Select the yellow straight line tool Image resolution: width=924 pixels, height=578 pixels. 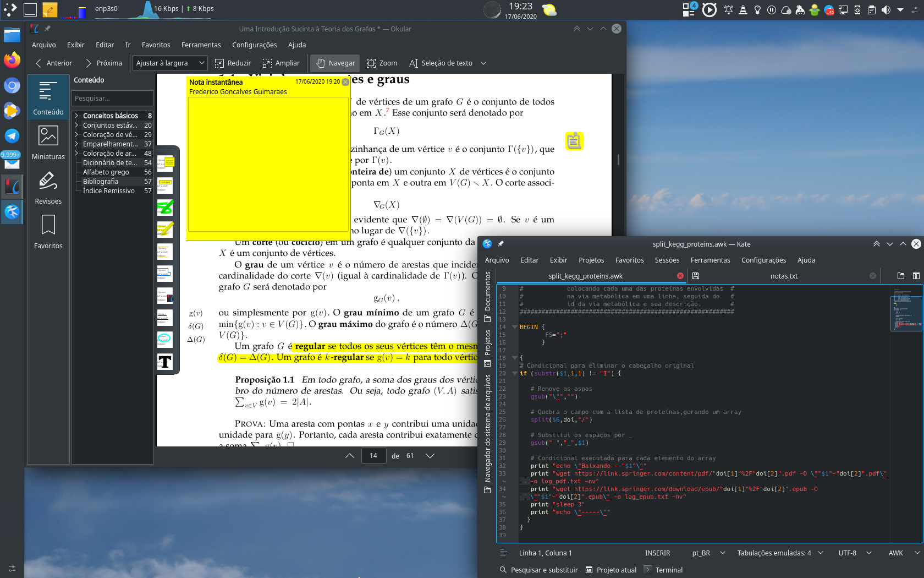[165, 252]
